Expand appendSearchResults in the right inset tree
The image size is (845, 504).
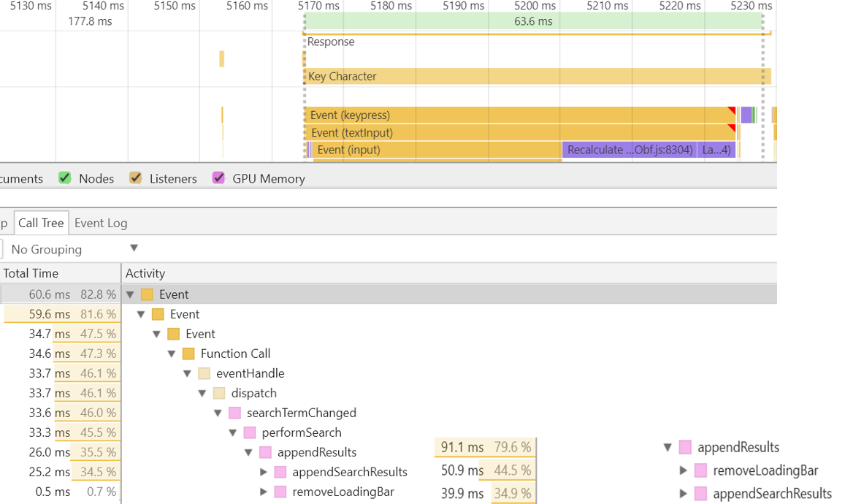pyautogui.click(x=683, y=493)
